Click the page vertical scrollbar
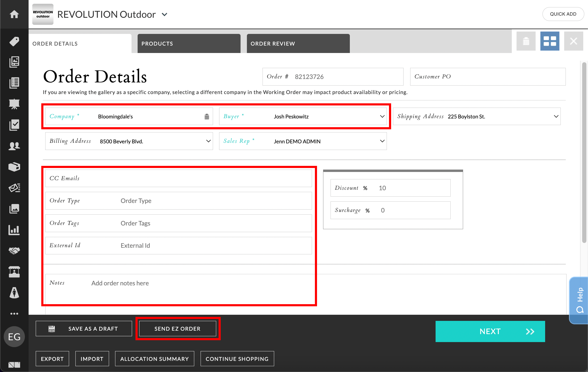Screen dimensions: 588x372 [585, 152]
